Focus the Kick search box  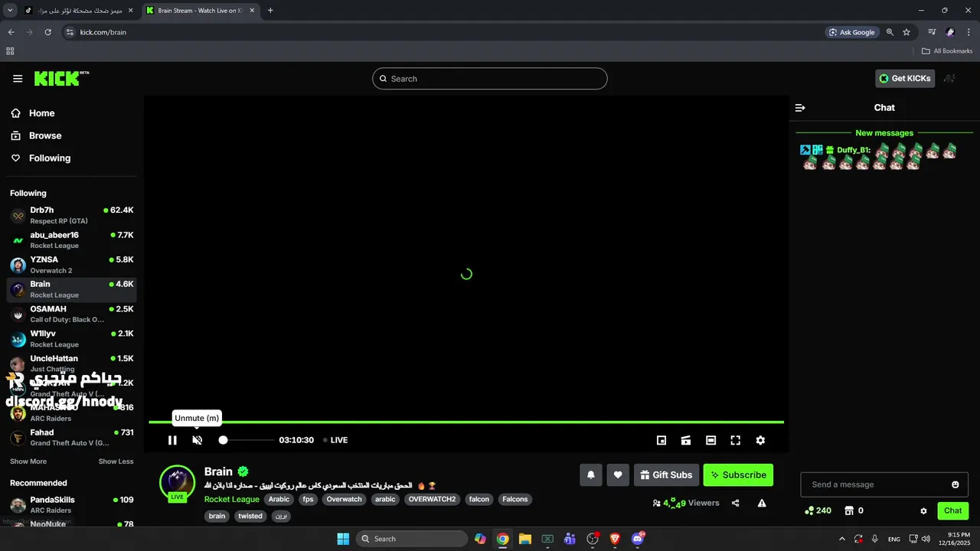pyautogui.click(x=490, y=78)
